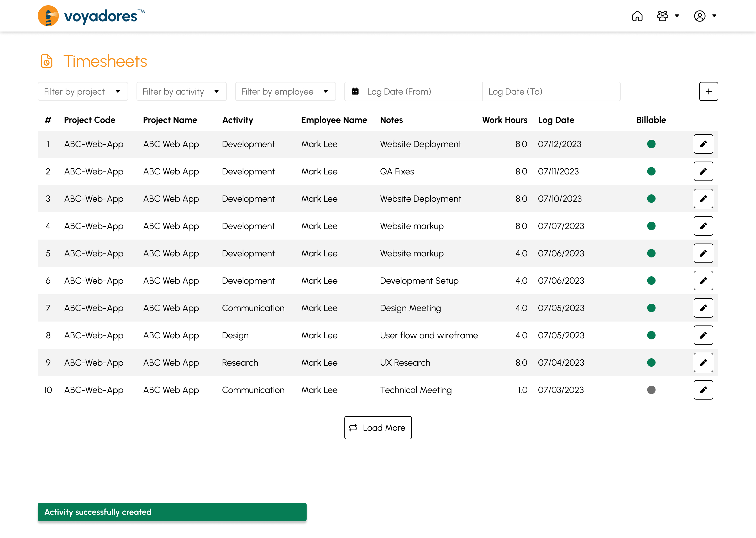Open Filter by activity dropdown
The image size is (756, 538).
(x=181, y=91)
